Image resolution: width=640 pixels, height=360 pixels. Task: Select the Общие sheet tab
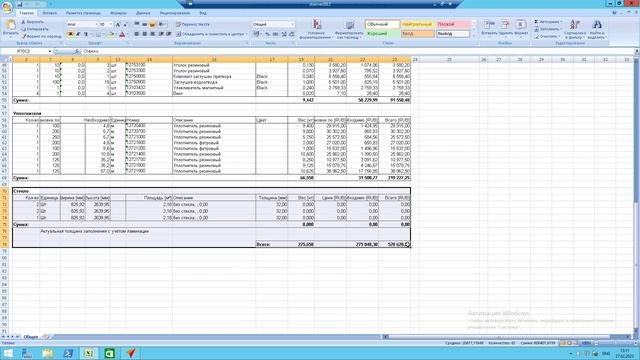coord(31,337)
